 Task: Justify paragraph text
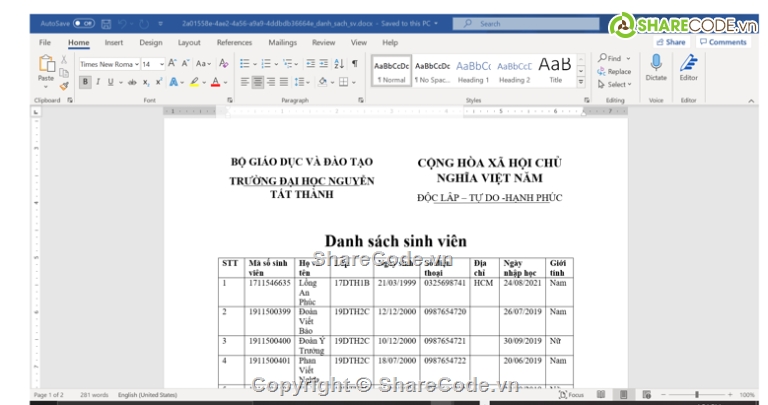tap(284, 82)
